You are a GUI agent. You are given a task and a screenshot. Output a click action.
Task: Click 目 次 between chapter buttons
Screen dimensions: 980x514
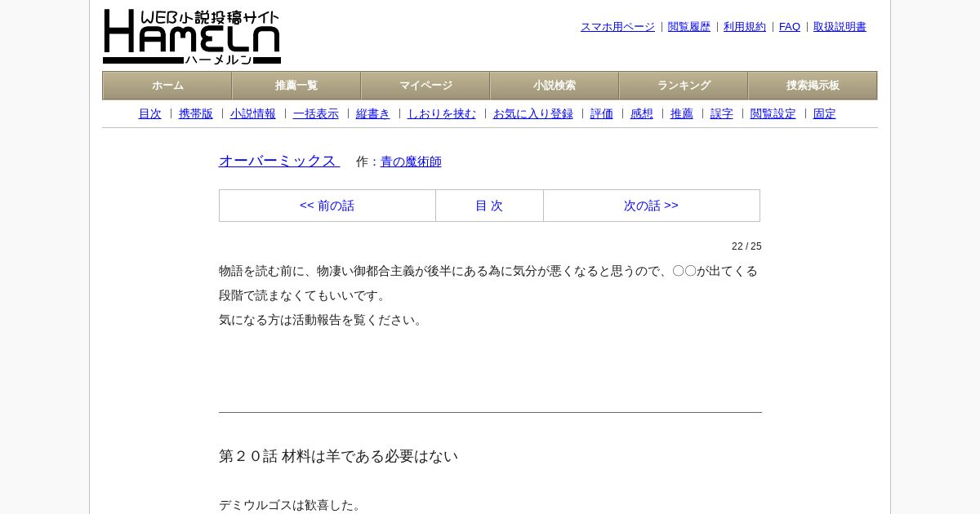[489, 206]
